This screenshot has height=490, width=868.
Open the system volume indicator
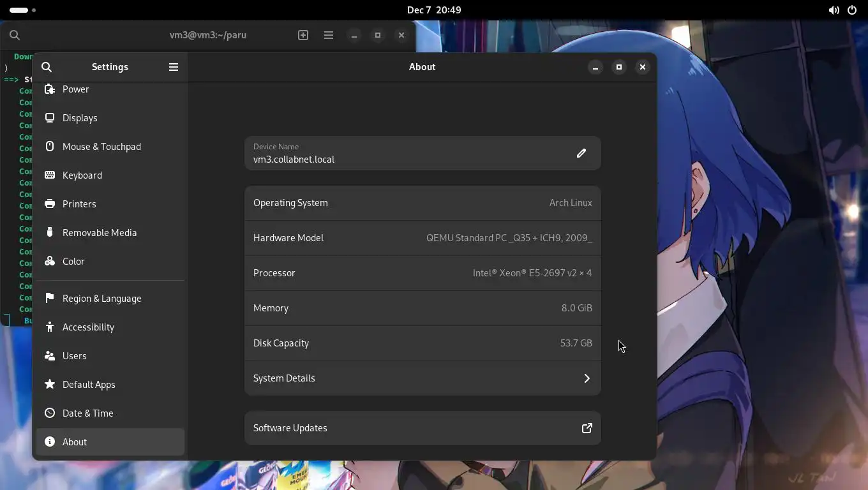pos(834,10)
